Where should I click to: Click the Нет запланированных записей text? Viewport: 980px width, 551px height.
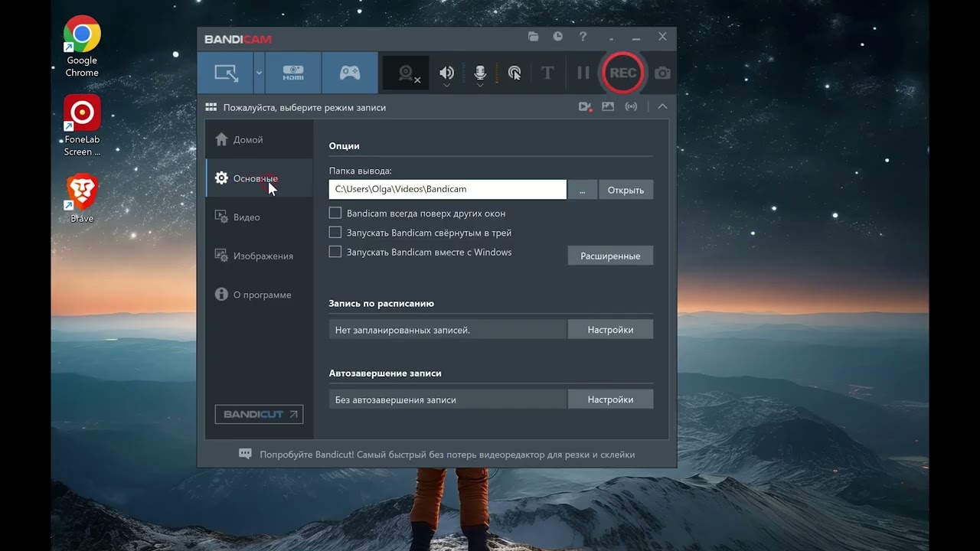click(403, 330)
